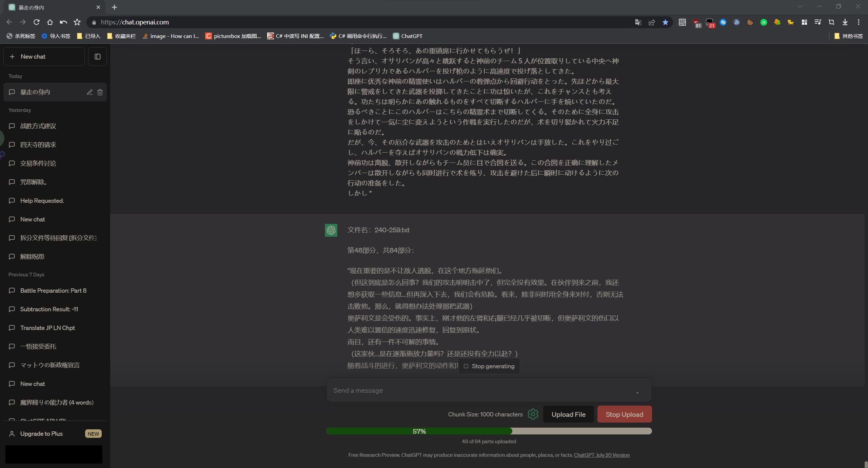
Task: Click the share page icon in the address bar
Action: click(x=652, y=22)
